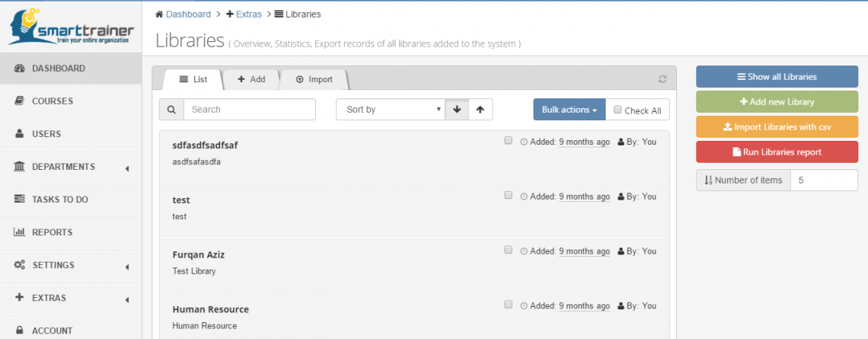Open the Sort by dropdown
Image resolution: width=868 pixels, height=339 pixels.
[390, 110]
